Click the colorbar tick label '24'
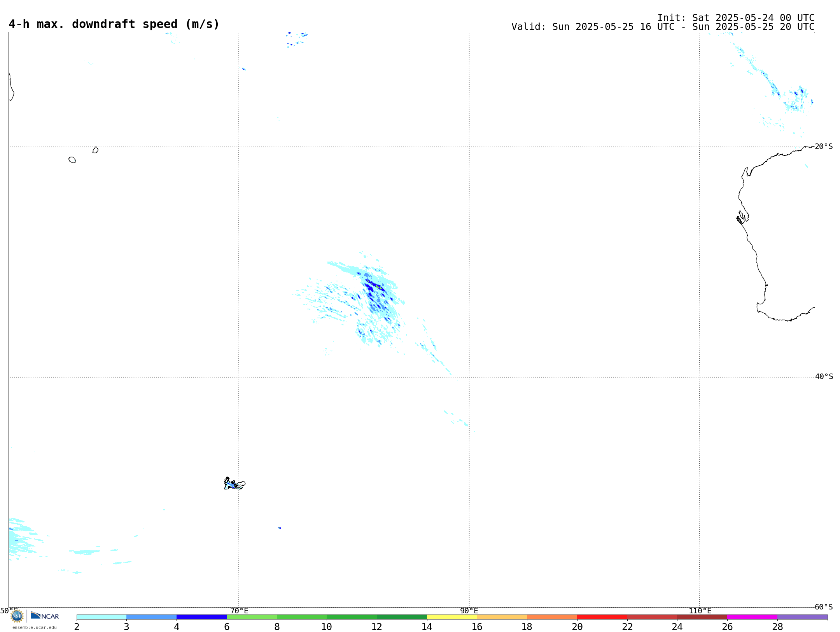Image resolution: width=840 pixels, height=632 pixels. [677, 627]
